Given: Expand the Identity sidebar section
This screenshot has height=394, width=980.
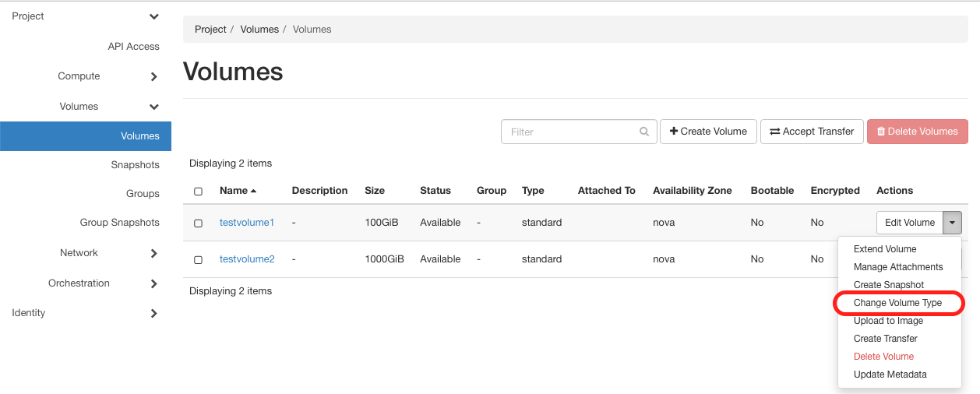Looking at the screenshot, I should [x=154, y=313].
